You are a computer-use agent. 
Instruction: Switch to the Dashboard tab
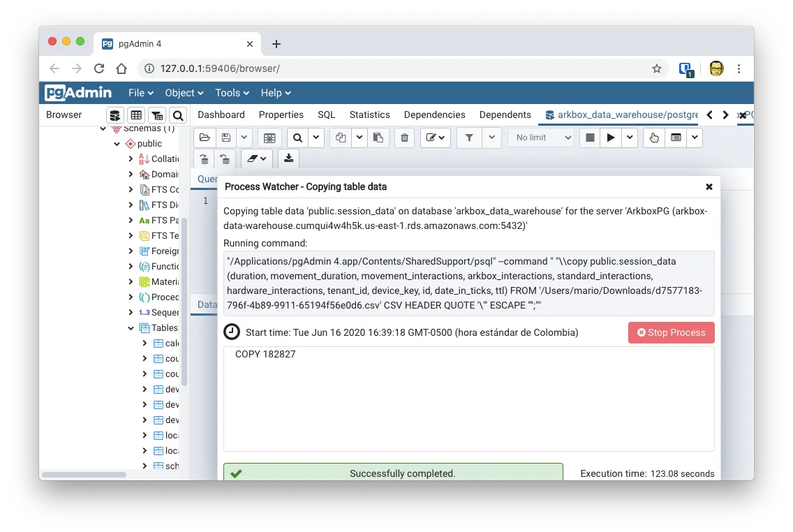(x=221, y=114)
